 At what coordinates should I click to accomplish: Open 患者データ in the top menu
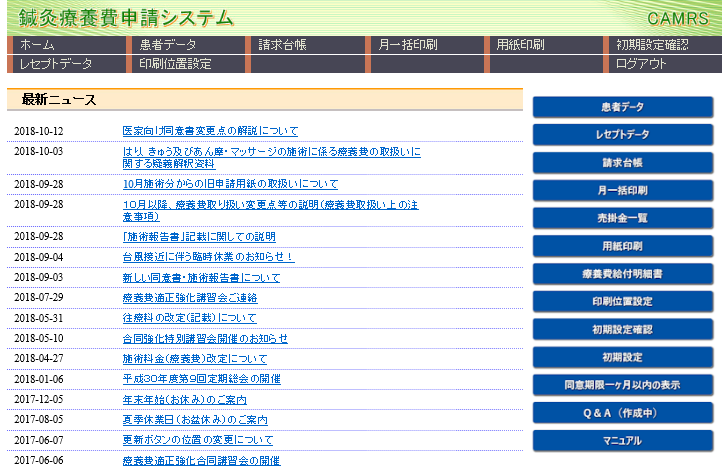tap(168, 45)
